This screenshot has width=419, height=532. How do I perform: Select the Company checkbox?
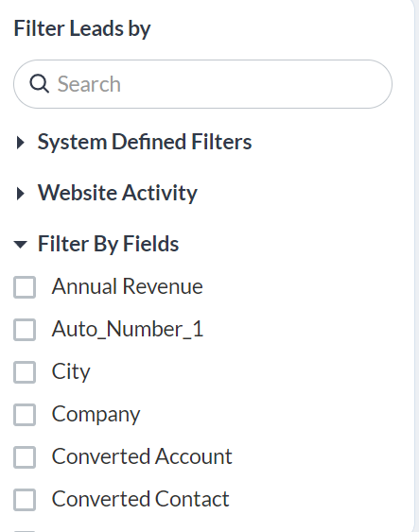point(25,415)
